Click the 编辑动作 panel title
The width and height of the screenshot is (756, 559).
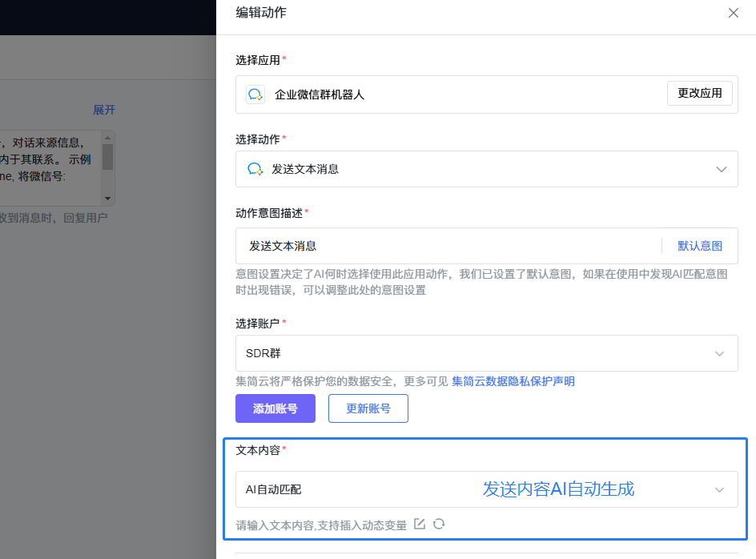pos(261,13)
